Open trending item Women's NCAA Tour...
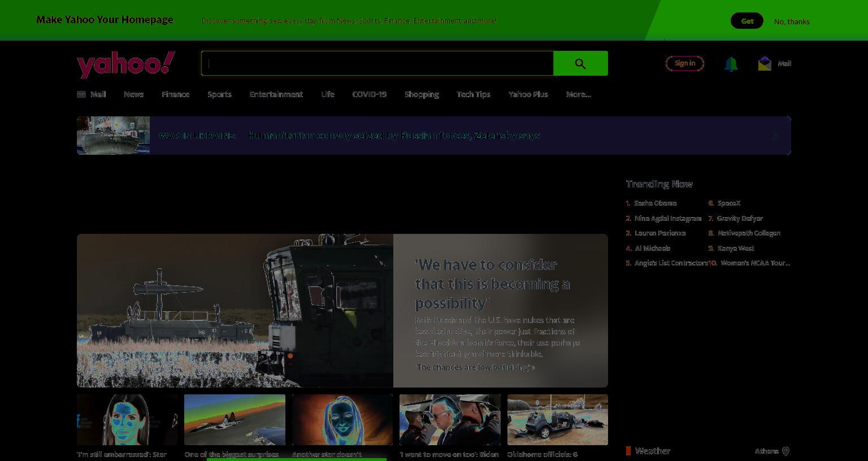The image size is (868, 461). pos(756,263)
